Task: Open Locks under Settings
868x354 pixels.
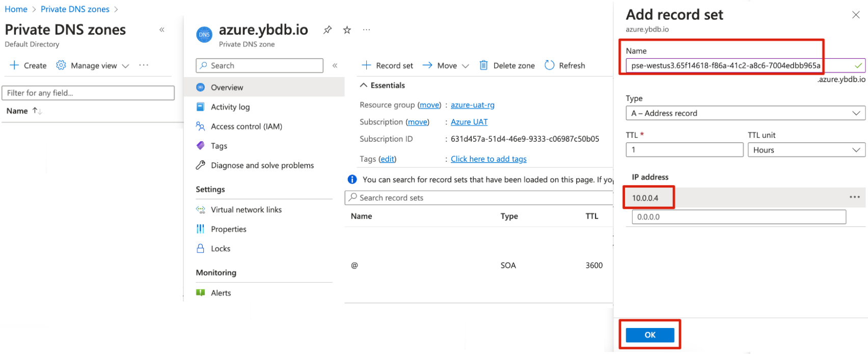Action: point(221,248)
